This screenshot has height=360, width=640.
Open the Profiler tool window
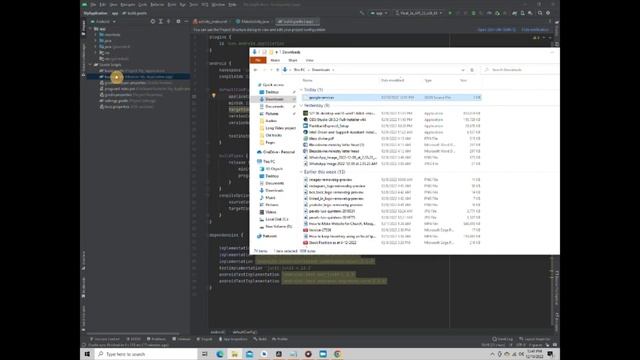[x=280, y=339]
